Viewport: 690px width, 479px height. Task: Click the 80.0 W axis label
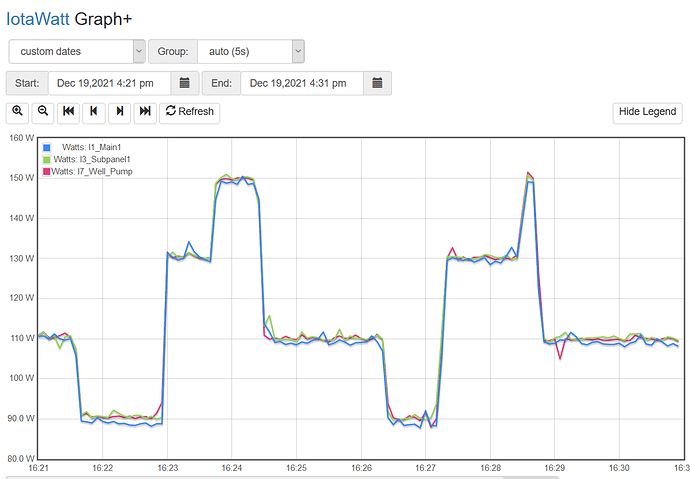[x=21, y=458]
